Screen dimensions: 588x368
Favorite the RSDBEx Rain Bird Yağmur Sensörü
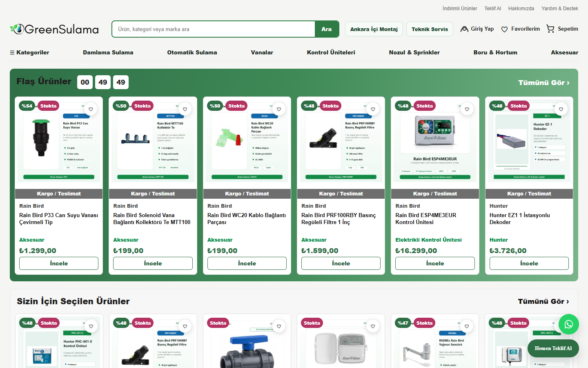tap(467, 326)
